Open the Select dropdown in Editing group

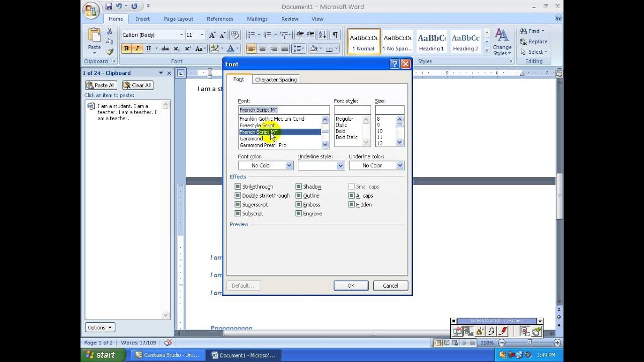pos(534,52)
